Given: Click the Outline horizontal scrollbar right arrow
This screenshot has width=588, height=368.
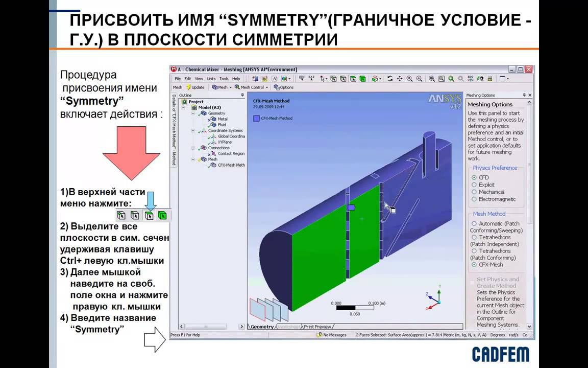Looking at the screenshot, I should coord(242,327).
